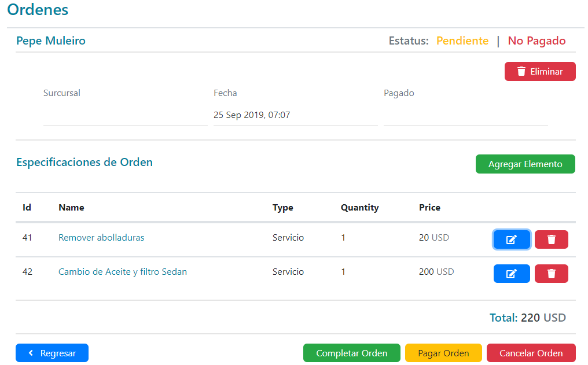Edit the Cambio de Aceite row
The image size is (588, 365).
pyautogui.click(x=512, y=274)
